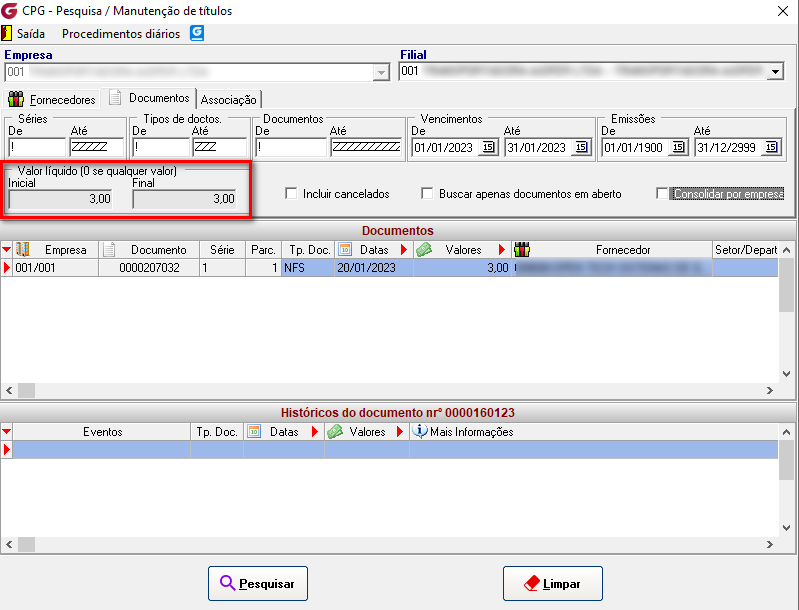Image resolution: width=799 pixels, height=610 pixels.
Task: Expand the Filial dropdown
Action: [775, 72]
